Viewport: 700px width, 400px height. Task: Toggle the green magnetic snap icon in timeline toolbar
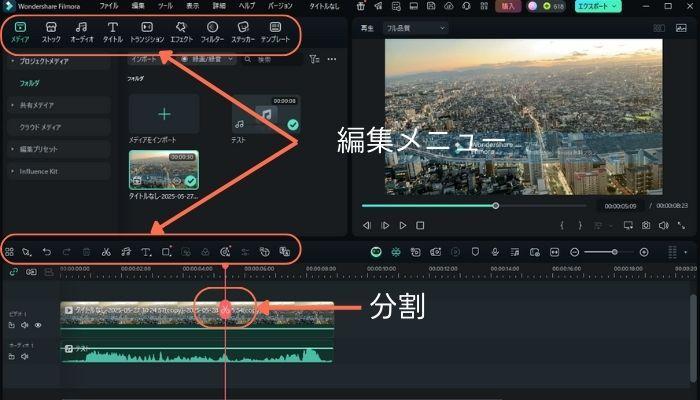(x=396, y=252)
